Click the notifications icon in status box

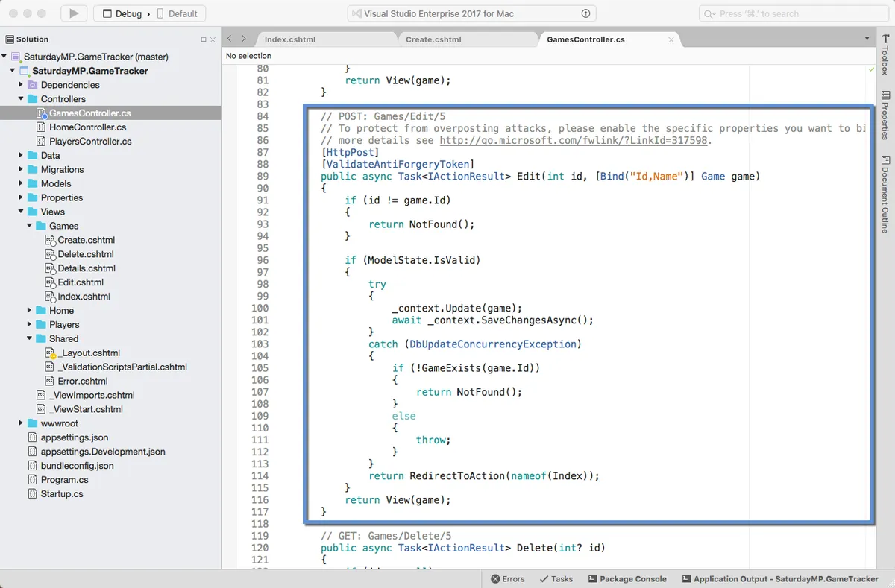coord(585,13)
